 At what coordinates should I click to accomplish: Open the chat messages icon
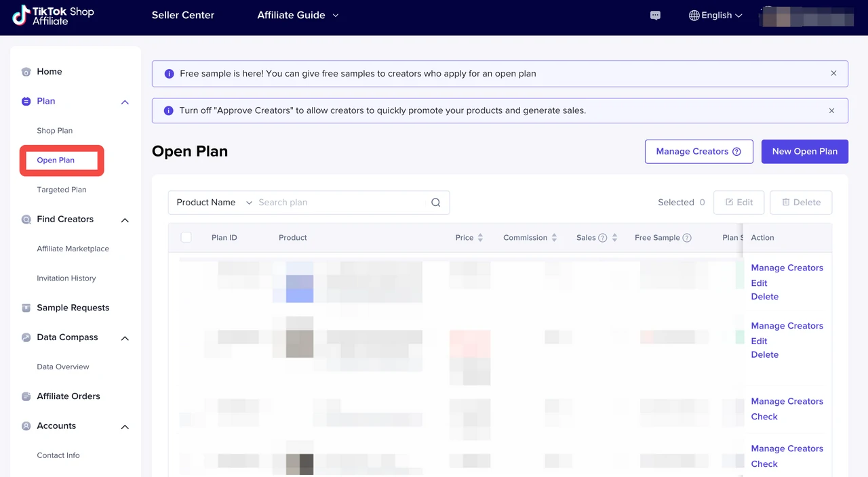pyautogui.click(x=655, y=16)
